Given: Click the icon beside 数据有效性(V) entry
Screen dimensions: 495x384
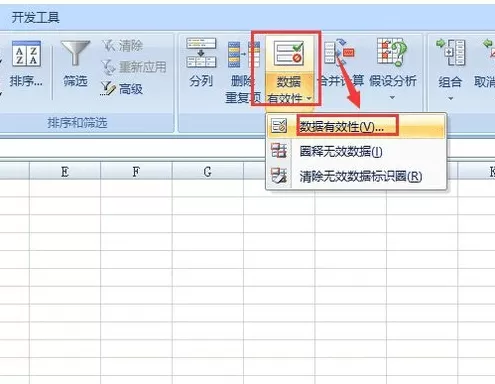Looking at the screenshot, I should [279, 126].
